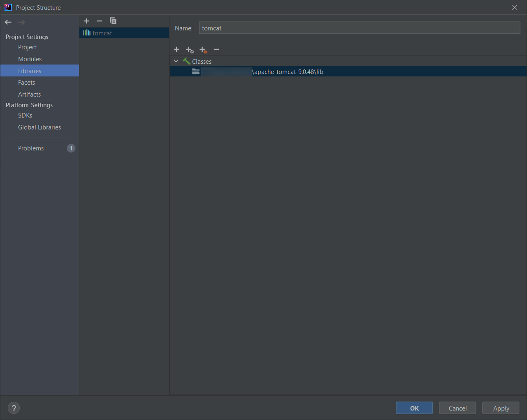
Task: Confirm with the OK button
Action: click(x=414, y=408)
